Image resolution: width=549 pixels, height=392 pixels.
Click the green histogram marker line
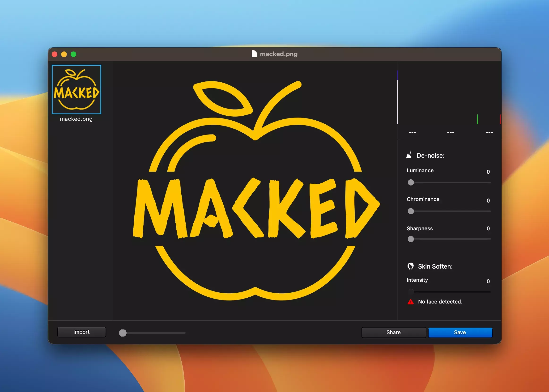pyautogui.click(x=477, y=119)
